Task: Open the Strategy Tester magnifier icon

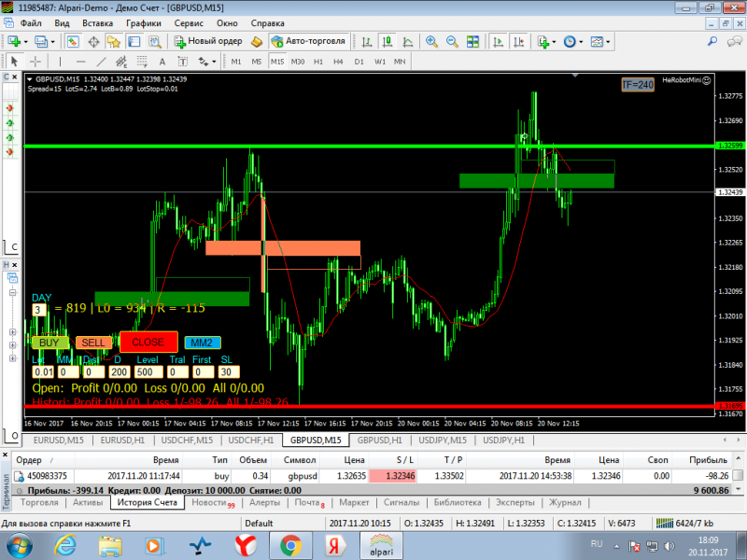Action: pos(155,42)
